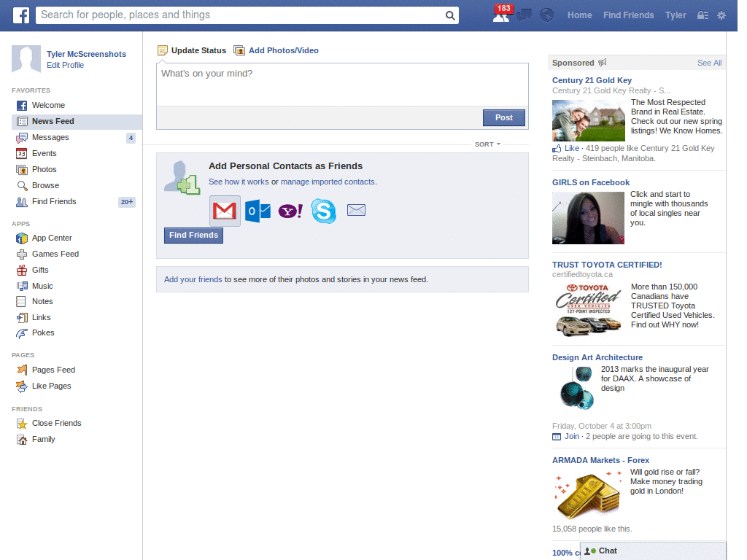Open Tyler profile in top navigation
Image resolution: width=747 pixels, height=560 pixels.
(676, 15)
